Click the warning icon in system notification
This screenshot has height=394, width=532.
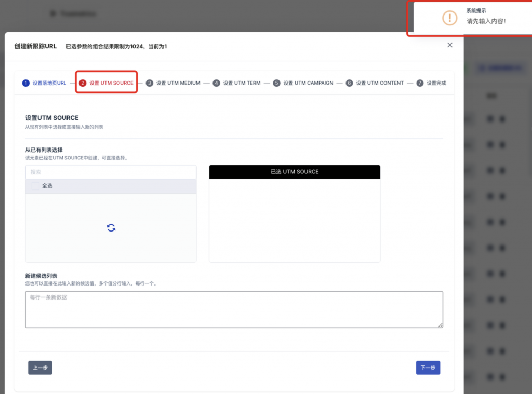[449, 18]
